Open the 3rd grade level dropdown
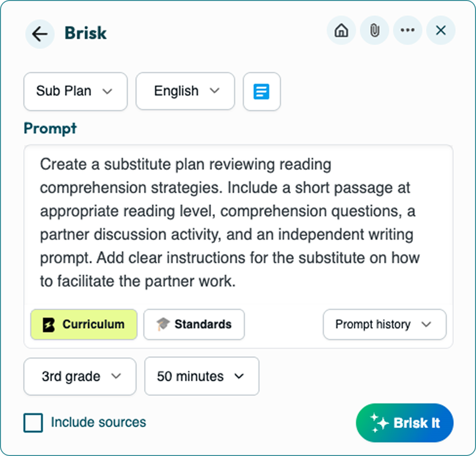The image size is (476, 456). click(80, 377)
